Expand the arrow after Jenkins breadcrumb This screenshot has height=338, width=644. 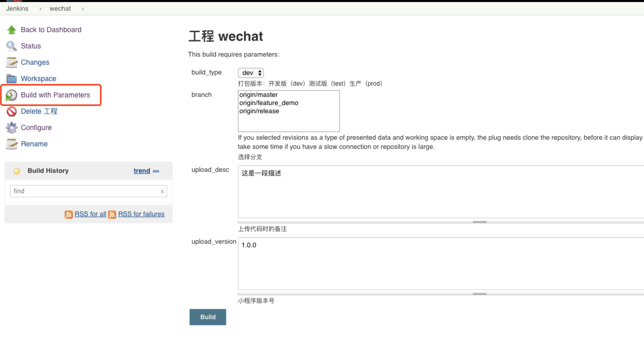click(41, 9)
